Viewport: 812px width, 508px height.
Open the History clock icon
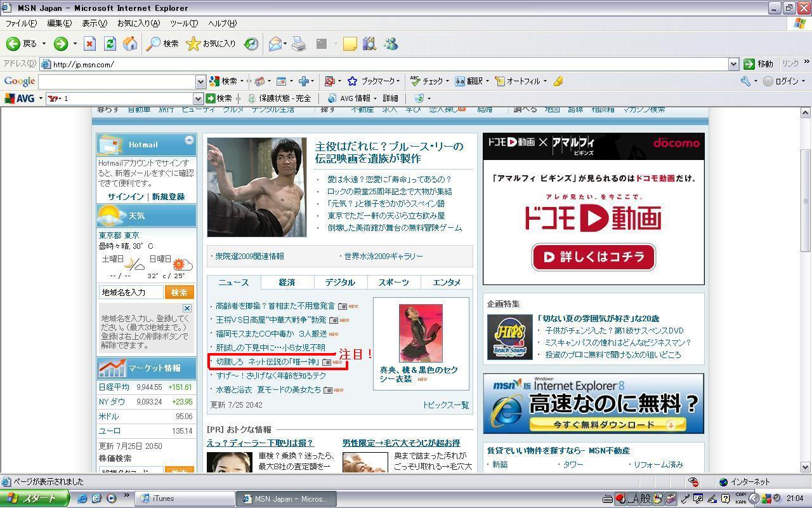coord(251,44)
